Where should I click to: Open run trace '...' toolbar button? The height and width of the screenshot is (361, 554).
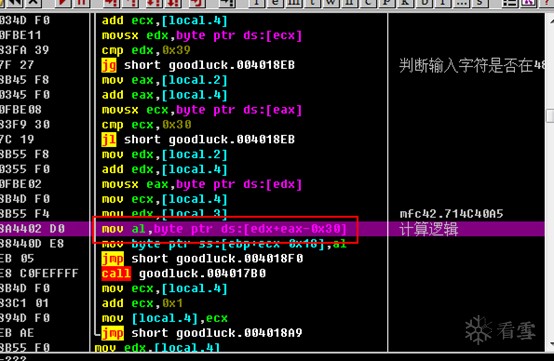pyautogui.click(x=461, y=3)
